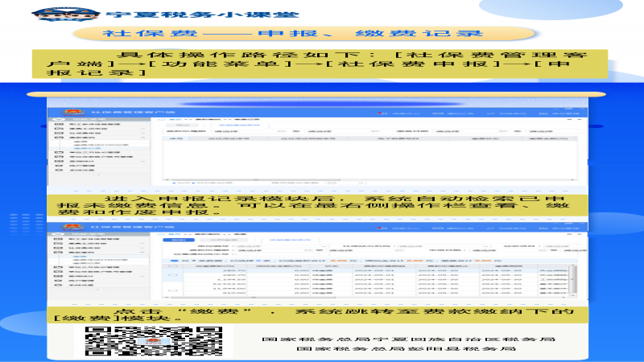Click the solid blue button in lower screenshot
644x362 pixels.
[x=179, y=240]
